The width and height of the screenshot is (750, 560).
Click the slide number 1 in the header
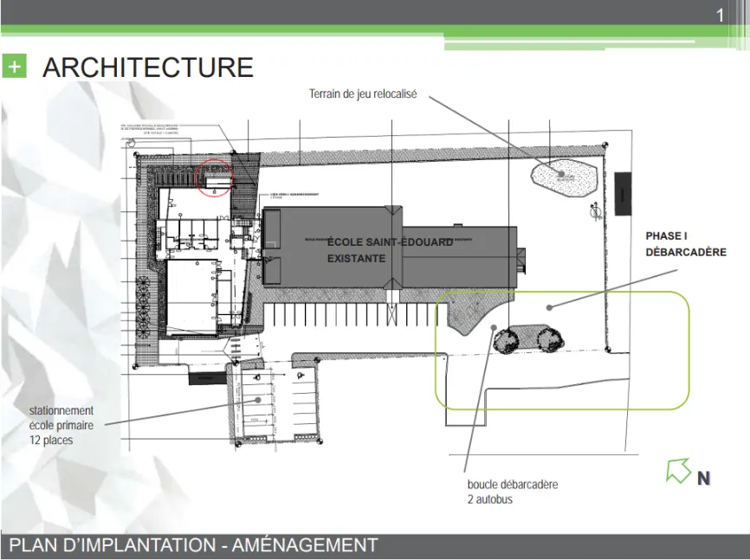coord(720,16)
